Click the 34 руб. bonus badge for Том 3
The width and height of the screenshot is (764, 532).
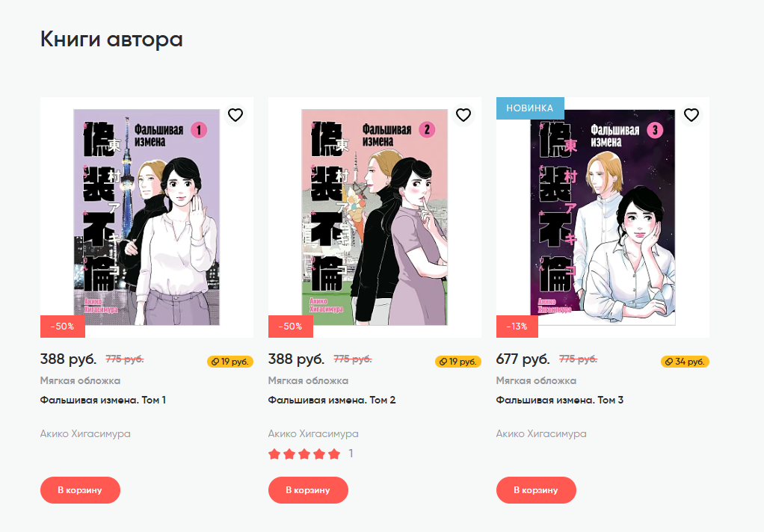pyautogui.click(x=685, y=362)
